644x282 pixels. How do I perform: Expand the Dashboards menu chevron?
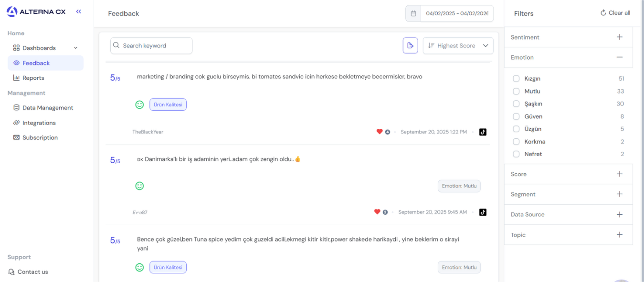click(x=75, y=48)
